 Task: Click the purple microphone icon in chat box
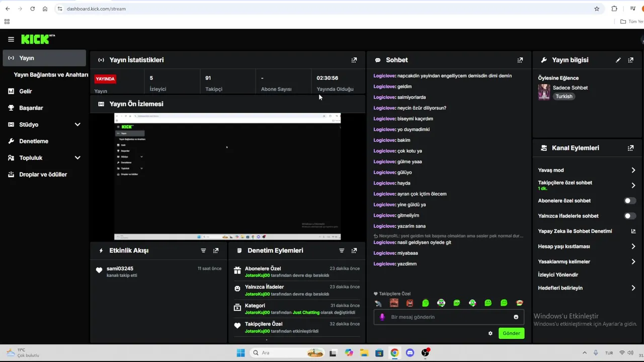coord(382,317)
